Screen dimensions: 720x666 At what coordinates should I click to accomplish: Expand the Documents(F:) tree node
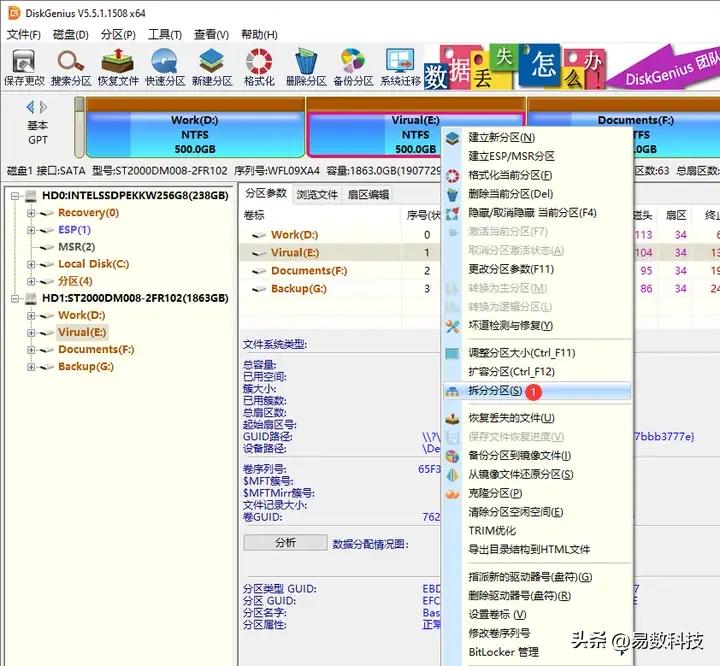point(31,350)
